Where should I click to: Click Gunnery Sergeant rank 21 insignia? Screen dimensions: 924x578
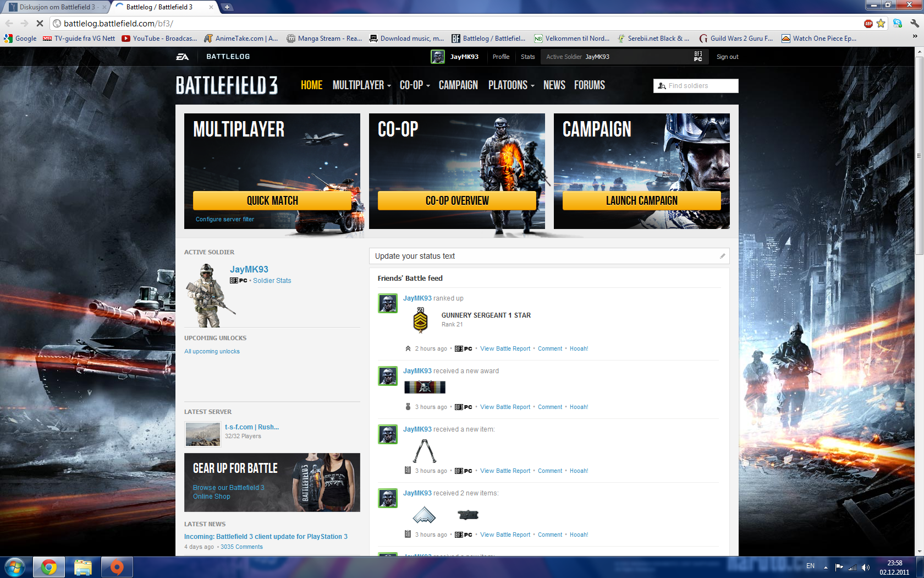pyautogui.click(x=421, y=320)
